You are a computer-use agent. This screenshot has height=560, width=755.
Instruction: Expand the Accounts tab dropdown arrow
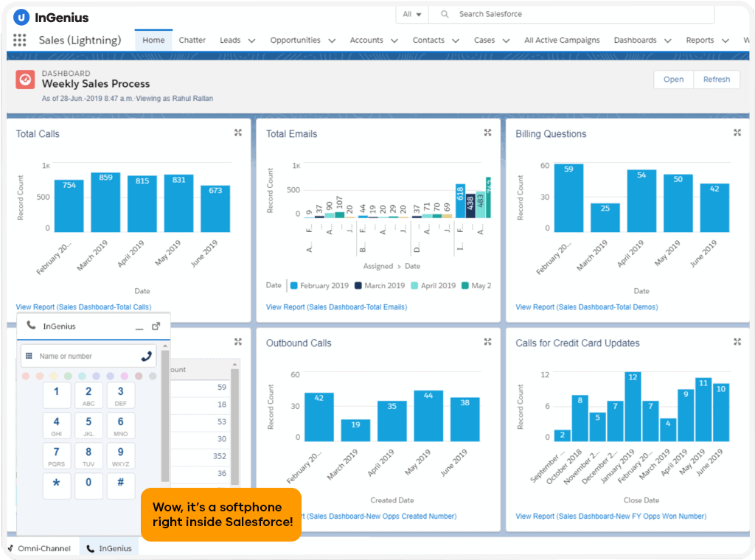pyautogui.click(x=394, y=41)
